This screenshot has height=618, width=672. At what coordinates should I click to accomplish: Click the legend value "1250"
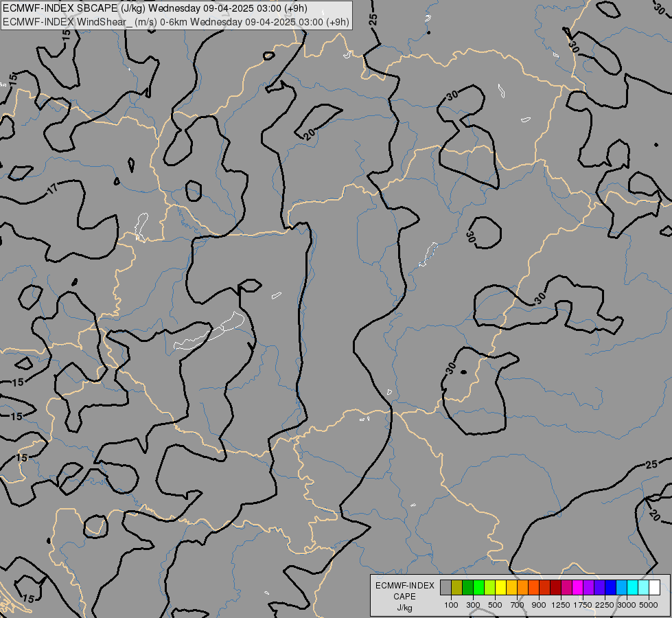(561, 605)
